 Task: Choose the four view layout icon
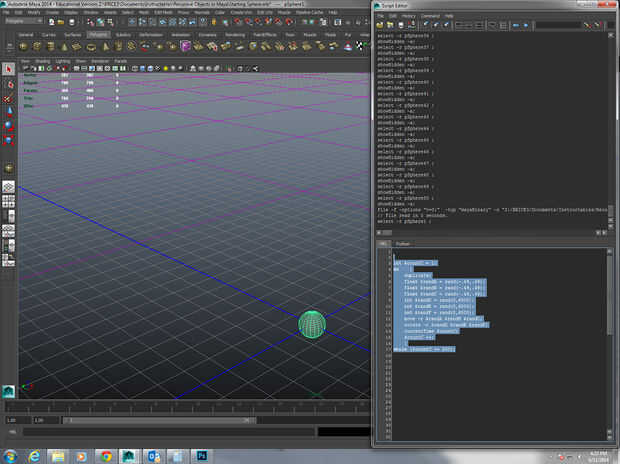click(9, 203)
